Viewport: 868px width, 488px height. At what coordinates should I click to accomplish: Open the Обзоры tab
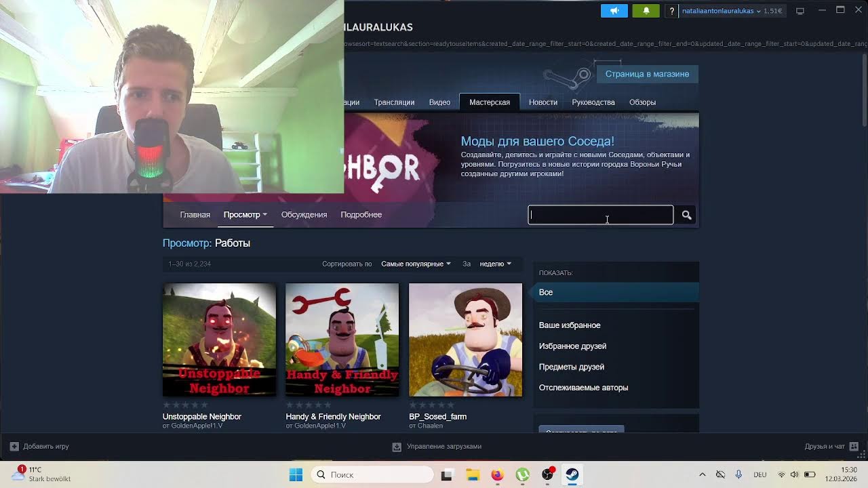tap(642, 102)
